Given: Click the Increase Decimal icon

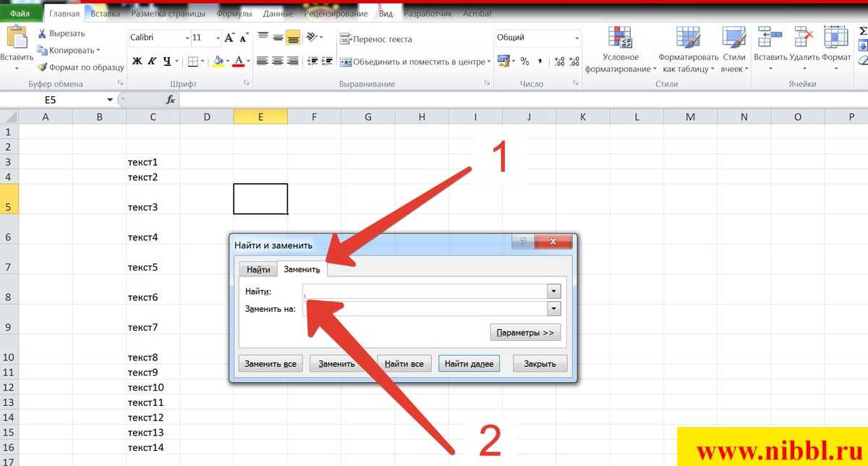Looking at the screenshot, I should 559,62.
